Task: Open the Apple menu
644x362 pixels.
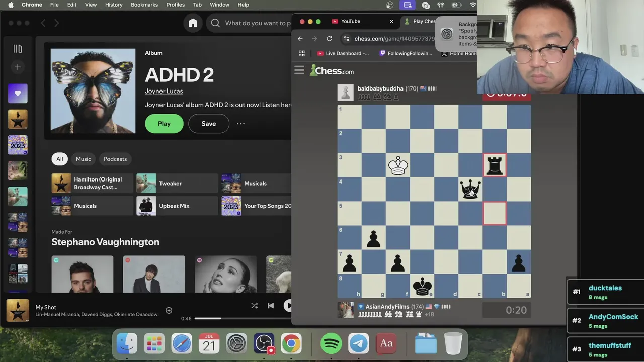Action: [x=11, y=5]
